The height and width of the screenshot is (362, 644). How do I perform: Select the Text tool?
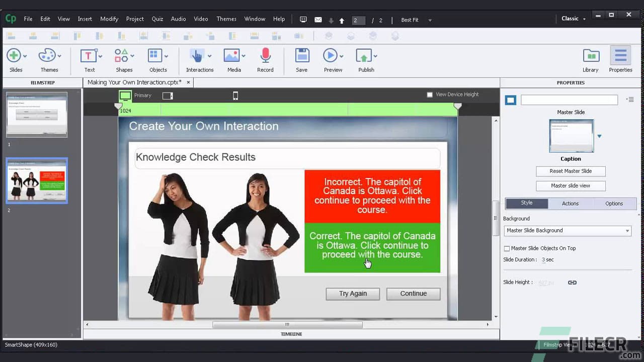tap(89, 57)
